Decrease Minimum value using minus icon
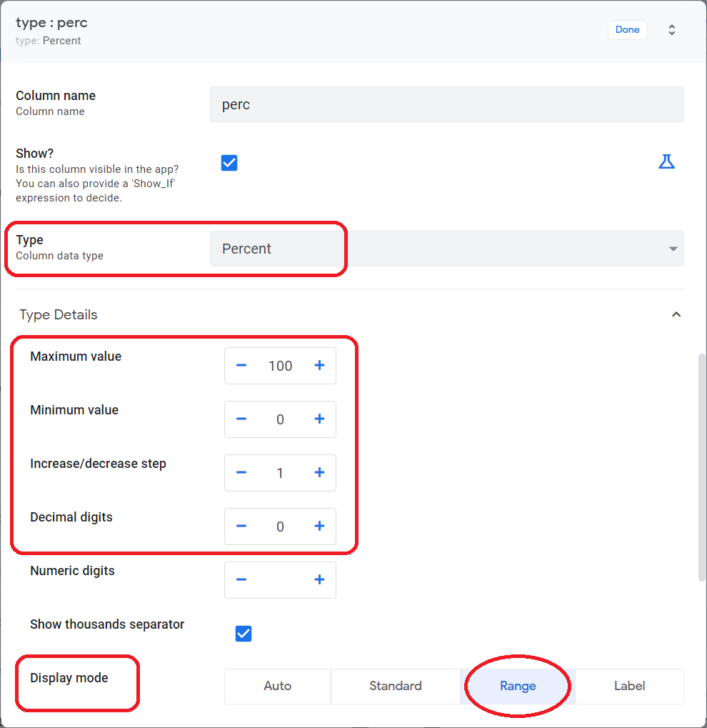 [241, 419]
